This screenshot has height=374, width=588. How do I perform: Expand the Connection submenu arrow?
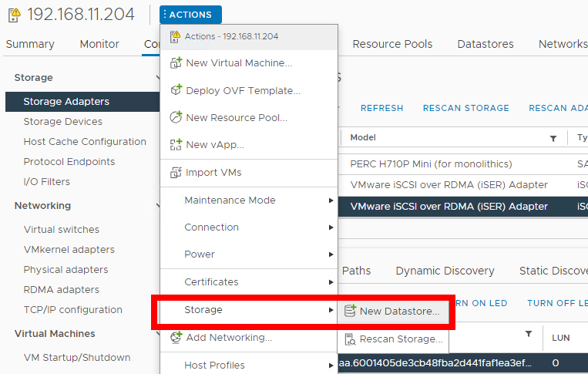click(331, 227)
